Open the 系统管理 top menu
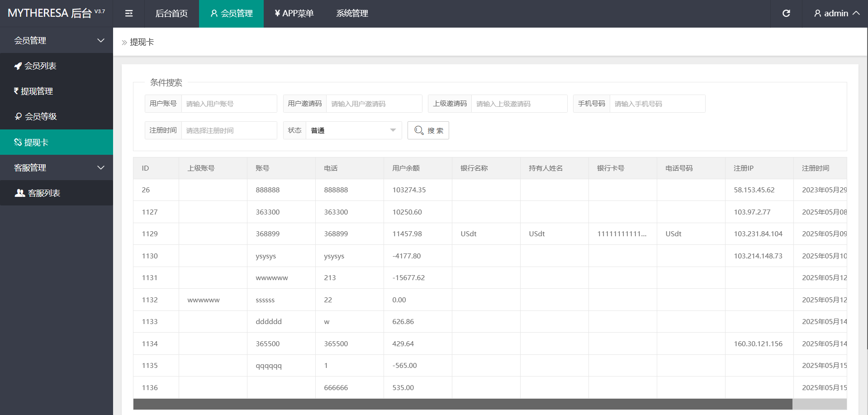This screenshot has width=868, height=415. point(352,14)
